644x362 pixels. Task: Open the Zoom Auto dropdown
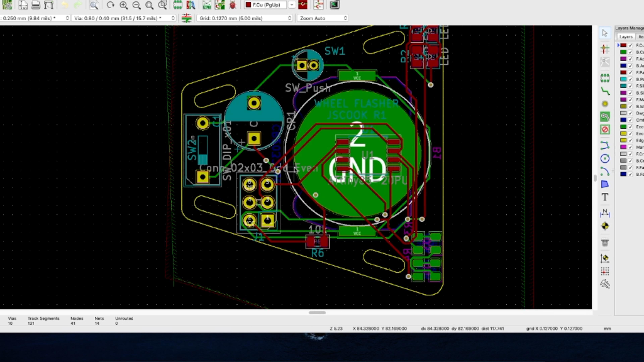[x=345, y=18]
